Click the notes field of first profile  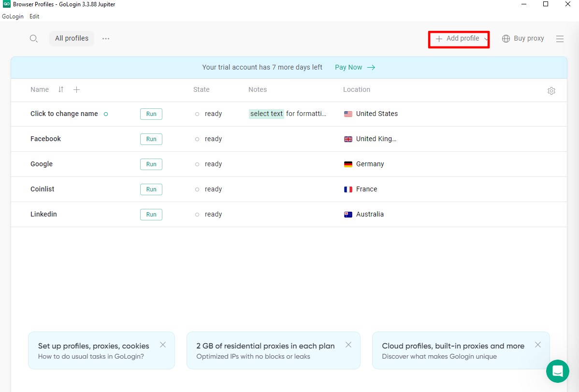click(288, 114)
